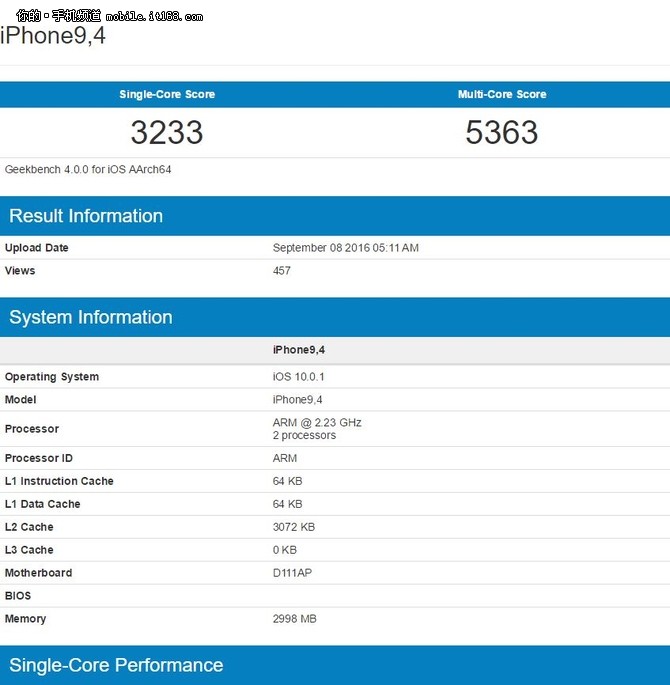
Task: Select the L2 Cache label
Action: click(x=29, y=527)
